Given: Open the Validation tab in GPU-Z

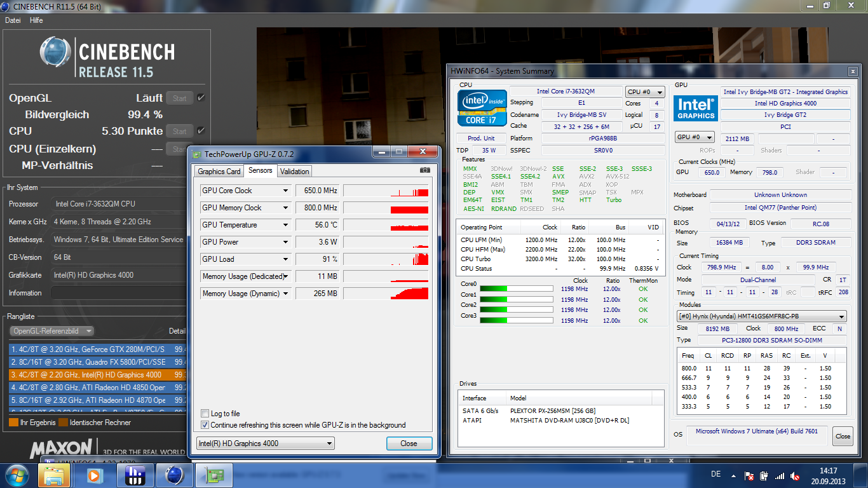Looking at the screenshot, I should click(x=295, y=172).
